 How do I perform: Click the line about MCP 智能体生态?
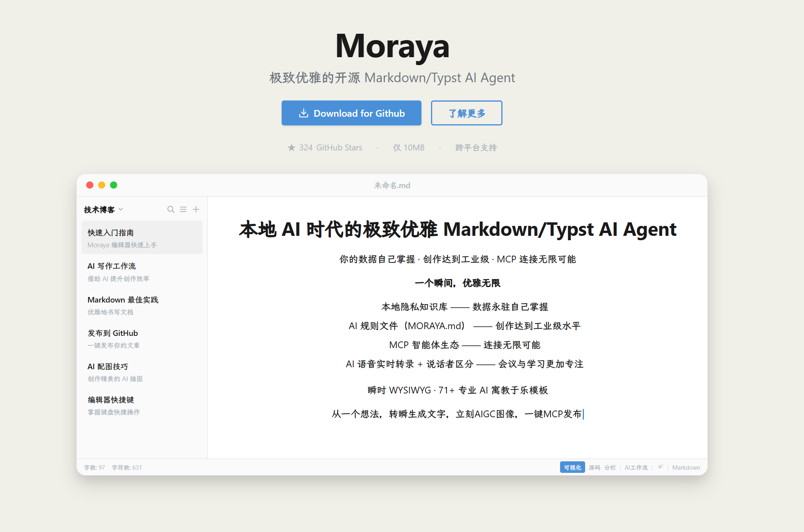pyautogui.click(x=464, y=345)
